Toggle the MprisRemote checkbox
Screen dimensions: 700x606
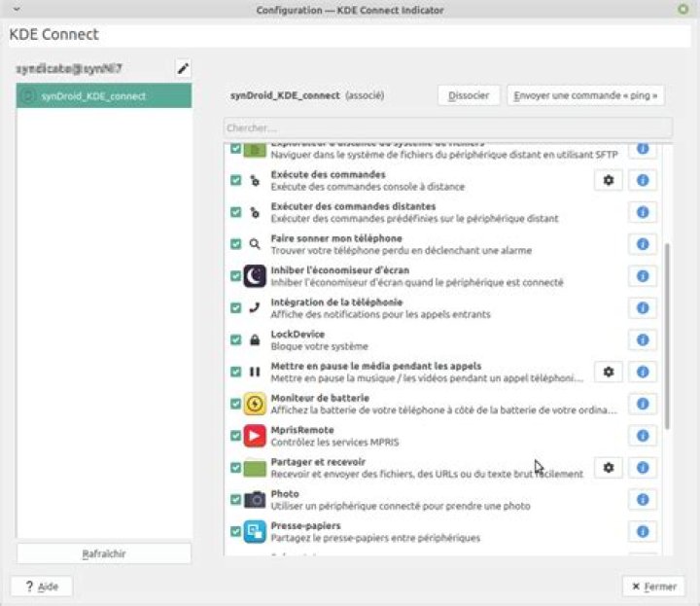[235, 436]
